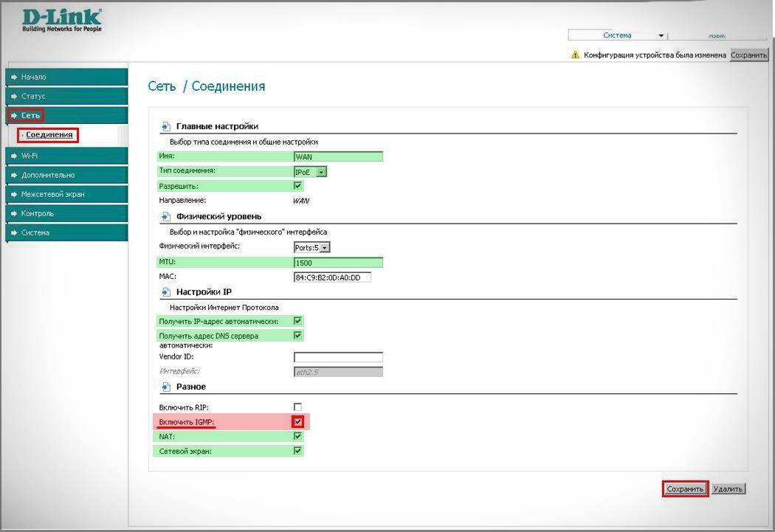Click the Vendor ID text field

click(x=338, y=357)
